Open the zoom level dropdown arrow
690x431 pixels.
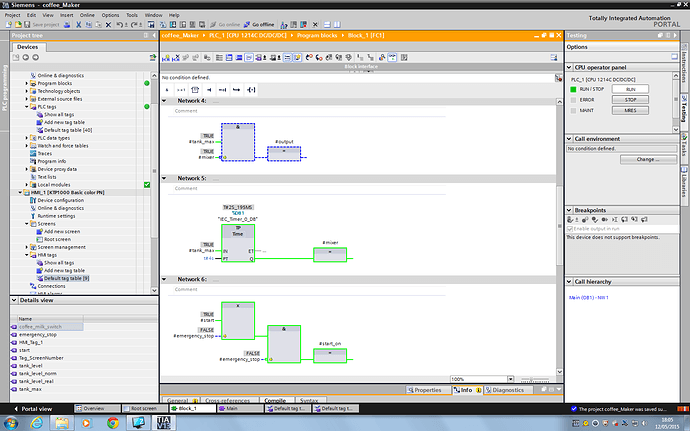(510, 379)
